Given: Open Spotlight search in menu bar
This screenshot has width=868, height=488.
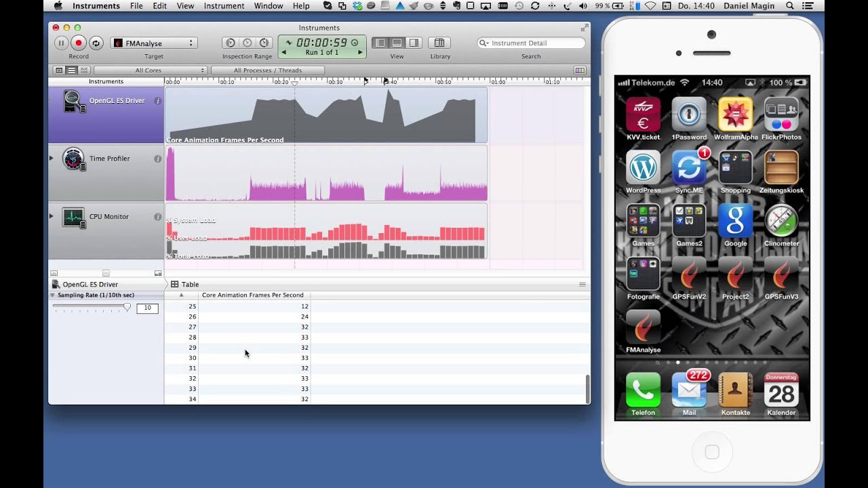Looking at the screenshot, I should [x=790, y=6].
